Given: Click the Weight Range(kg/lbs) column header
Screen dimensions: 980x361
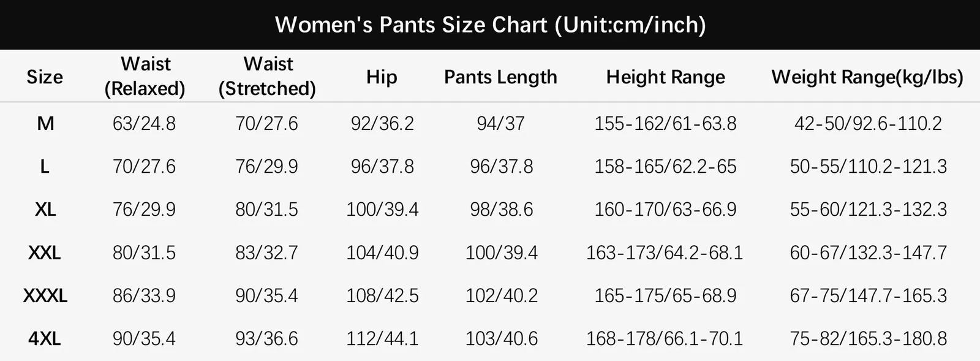Looking at the screenshot, I should (867, 77).
